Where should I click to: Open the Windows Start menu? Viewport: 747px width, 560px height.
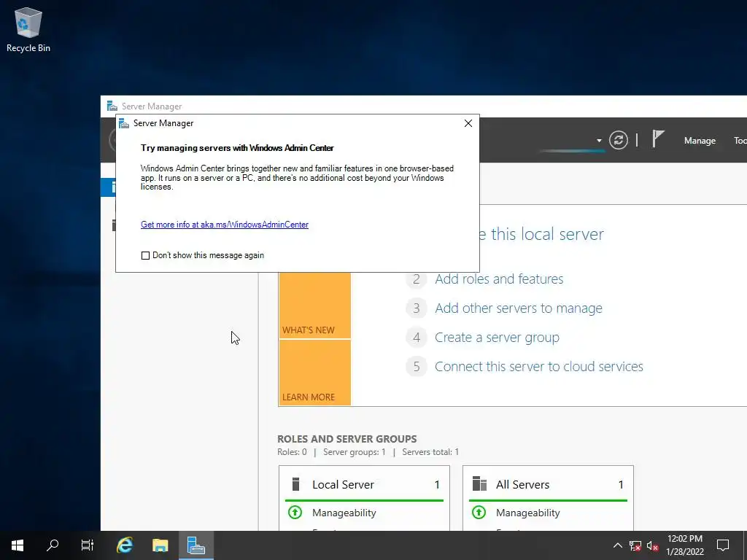tap(18, 545)
